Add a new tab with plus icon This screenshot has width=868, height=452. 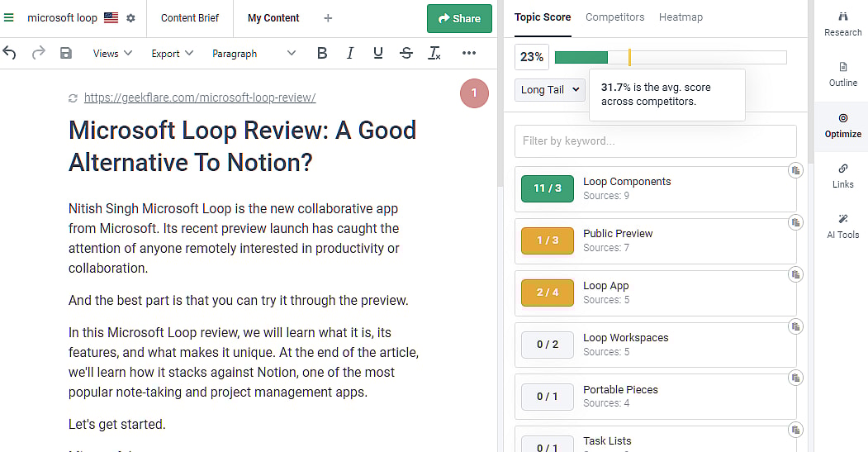pyautogui.click(x=328, y=18)
